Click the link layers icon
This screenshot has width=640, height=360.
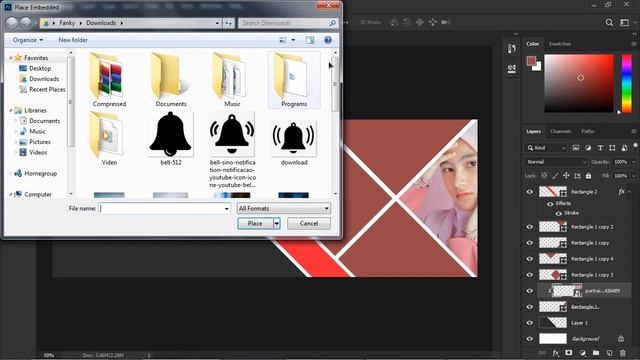pos(542,353)
